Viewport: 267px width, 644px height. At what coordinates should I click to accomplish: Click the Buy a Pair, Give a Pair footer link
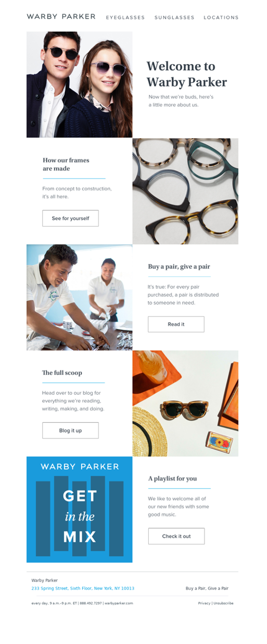point(207,588)
